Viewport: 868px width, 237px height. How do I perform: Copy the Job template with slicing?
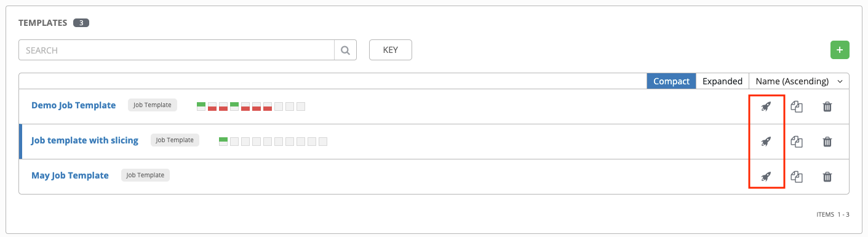[797, 142]
